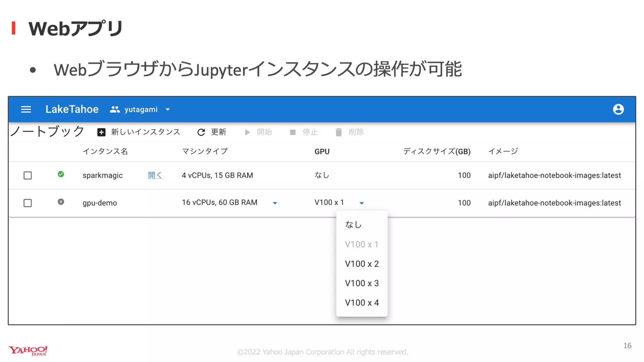Click the group people icon beside yutagami
Image resolution: width=644 pixels, height=362 pixels.
click(115, 109)
